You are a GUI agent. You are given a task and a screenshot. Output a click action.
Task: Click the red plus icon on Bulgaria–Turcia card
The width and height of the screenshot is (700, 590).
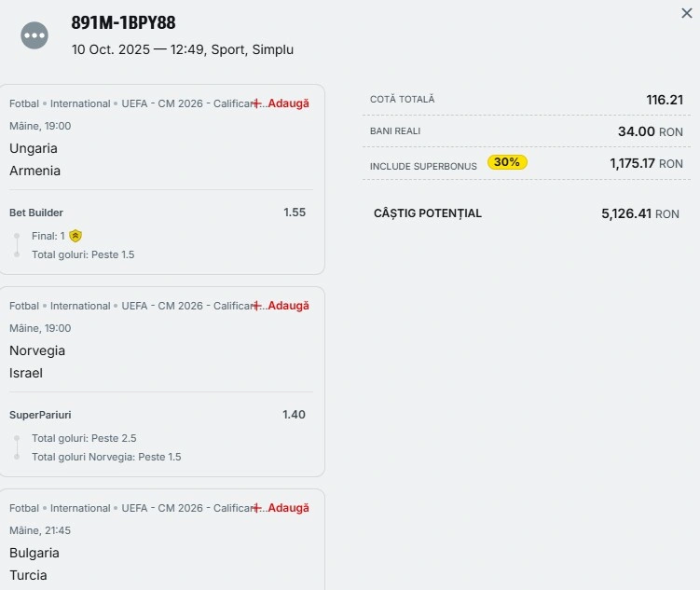[256, 508]
